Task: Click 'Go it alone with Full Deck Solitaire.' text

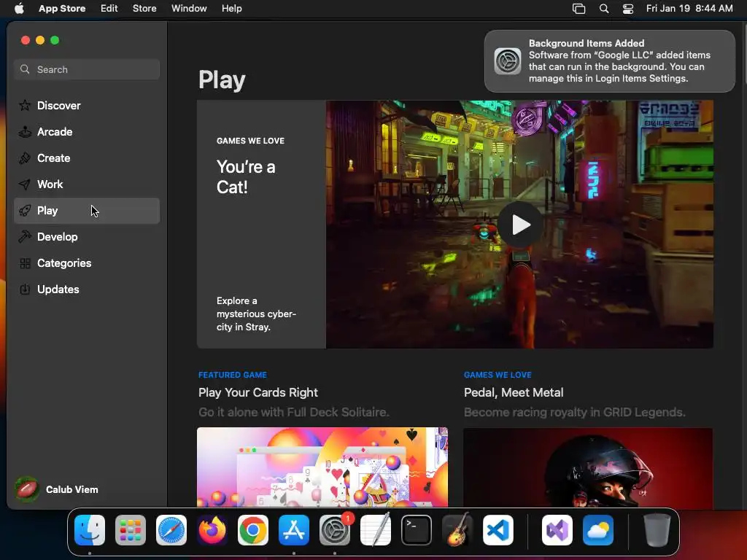Action: [x=293, y=412]
